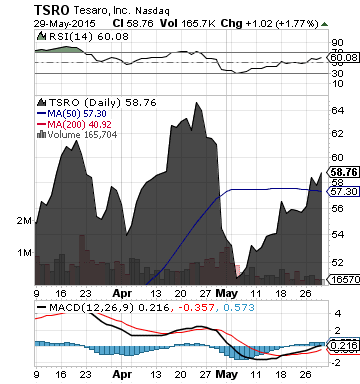360x384 pixels.
Task: Click the Chg +1.02 (+1.77%) text
Action: tap(270, 23)
